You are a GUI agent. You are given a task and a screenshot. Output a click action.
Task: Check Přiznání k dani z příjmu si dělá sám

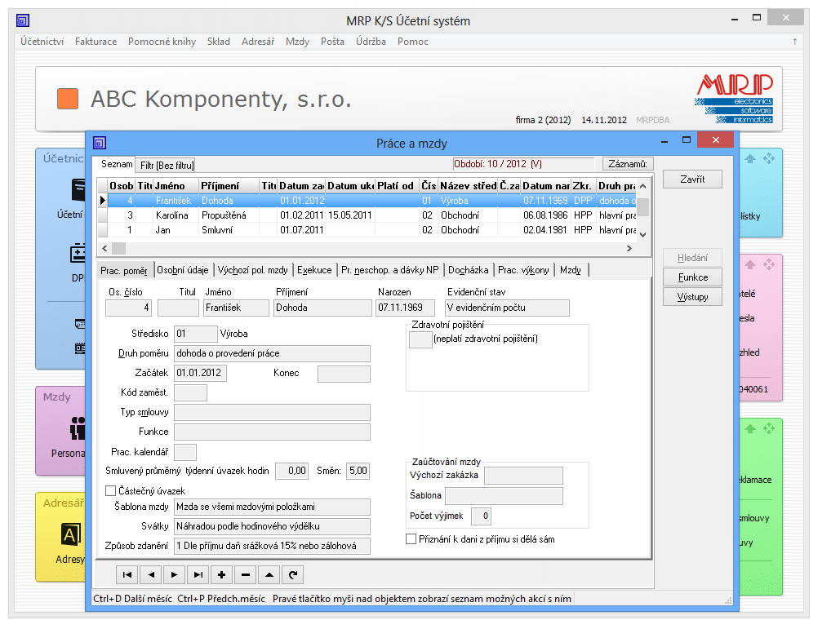[x=411, y=539]
